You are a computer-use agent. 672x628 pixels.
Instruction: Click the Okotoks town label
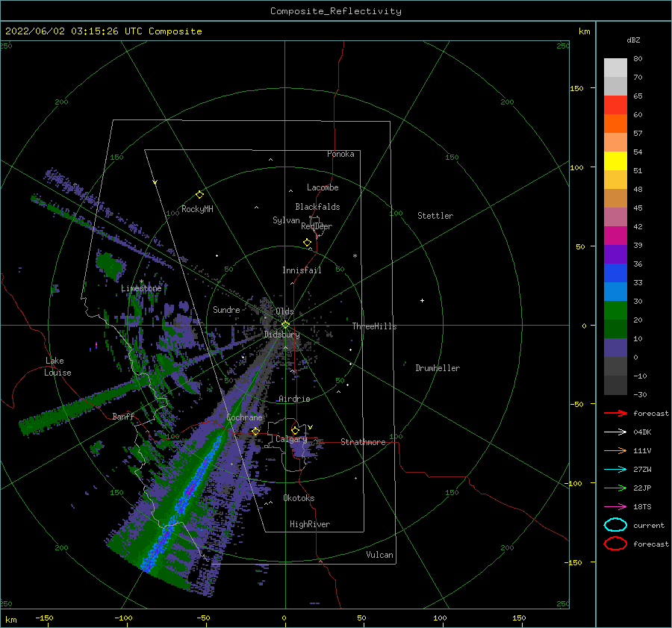[x=299, y=498]
